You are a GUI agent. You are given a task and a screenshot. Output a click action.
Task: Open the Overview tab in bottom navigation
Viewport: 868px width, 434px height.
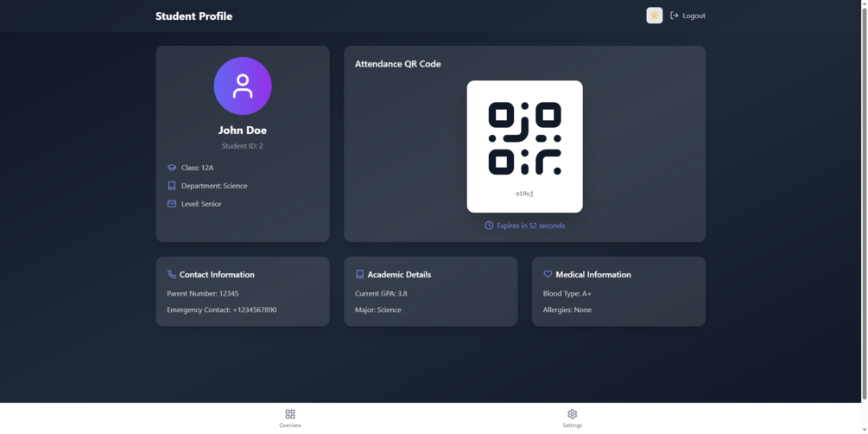(x=290, y=418)
